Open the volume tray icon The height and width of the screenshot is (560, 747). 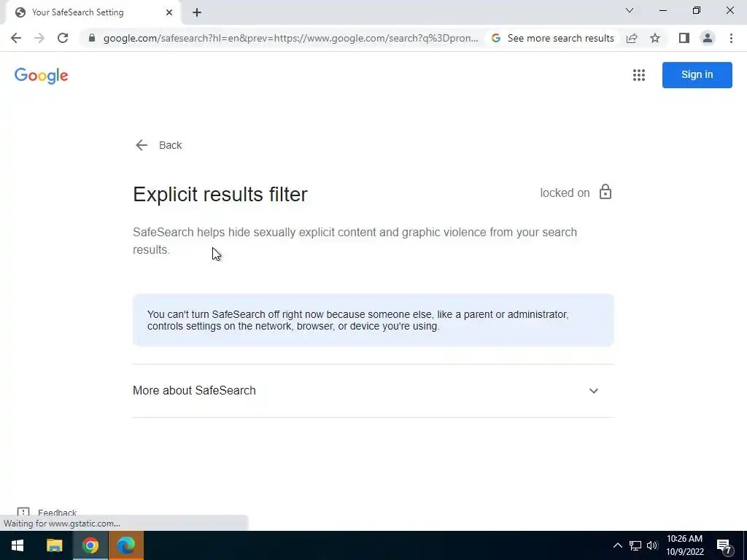point(652,545)
